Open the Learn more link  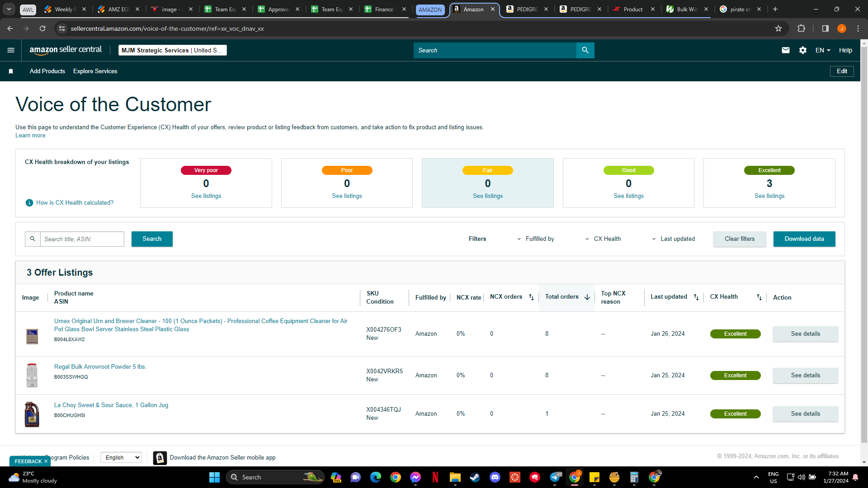30,136
